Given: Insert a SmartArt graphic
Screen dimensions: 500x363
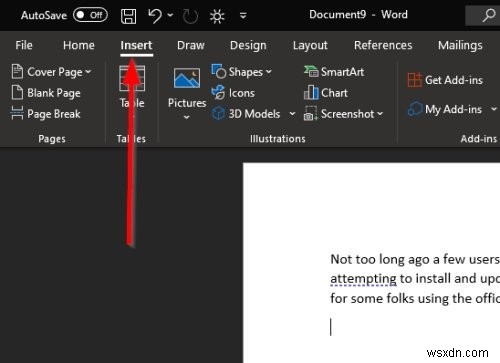Looking at the screenshot, I should [334, 72].
